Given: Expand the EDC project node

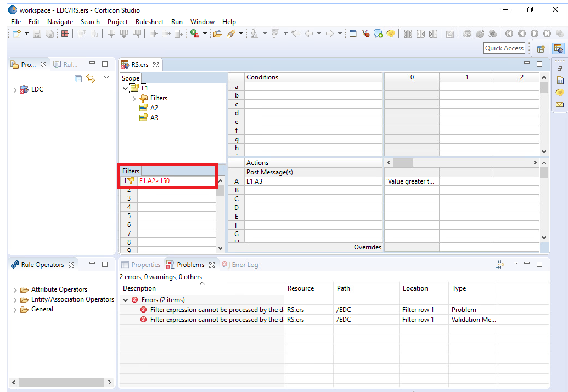Looking at the screenshot, I should [15, 90].
